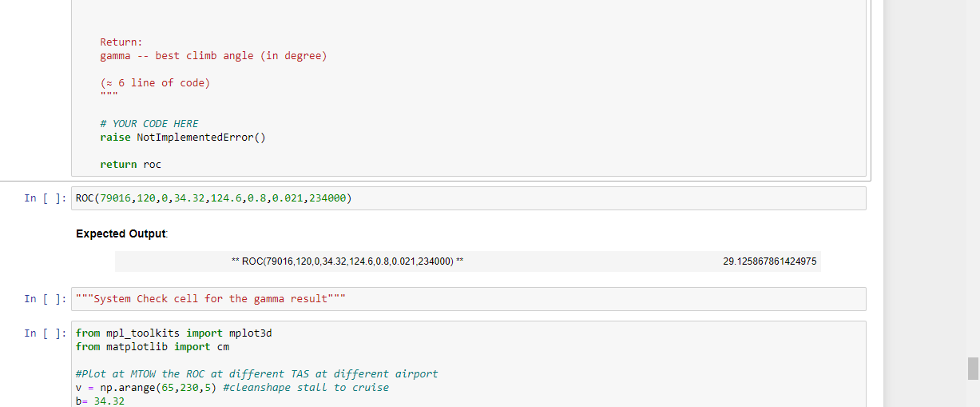Click the '#Plot at MTOW the ROC' comment

point(257,374)
